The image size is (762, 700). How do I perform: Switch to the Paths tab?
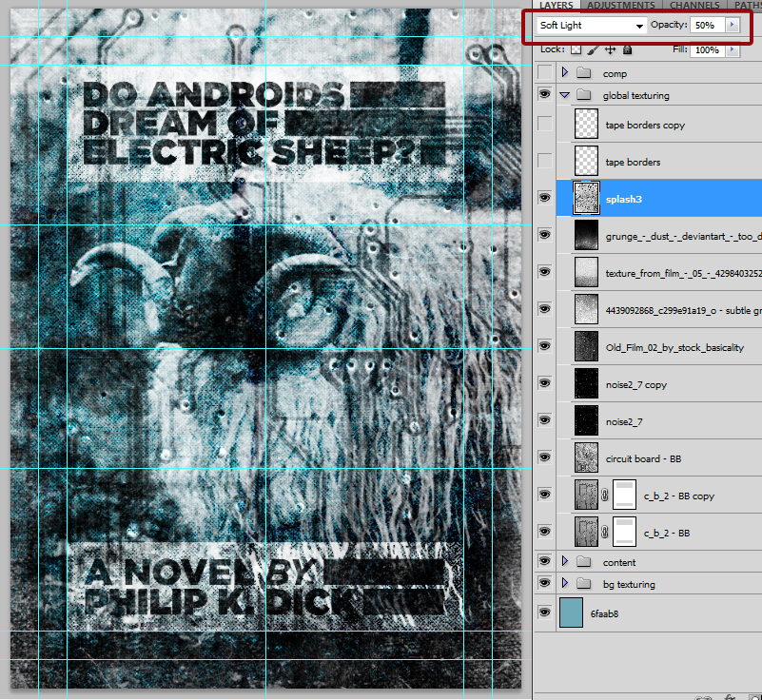coord(747,5)
